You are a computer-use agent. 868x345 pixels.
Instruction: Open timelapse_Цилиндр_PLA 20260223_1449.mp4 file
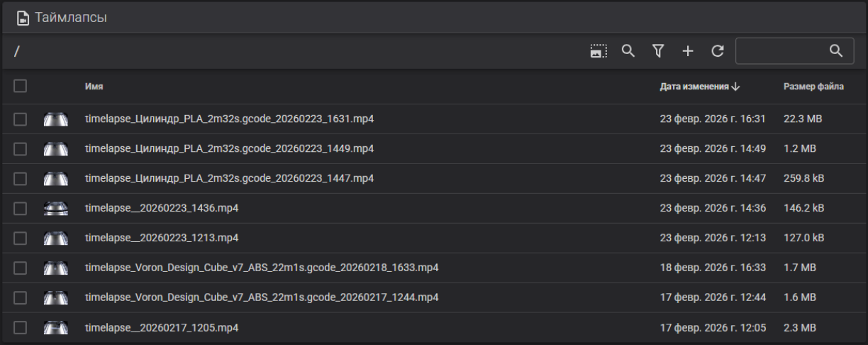(229, 148)
